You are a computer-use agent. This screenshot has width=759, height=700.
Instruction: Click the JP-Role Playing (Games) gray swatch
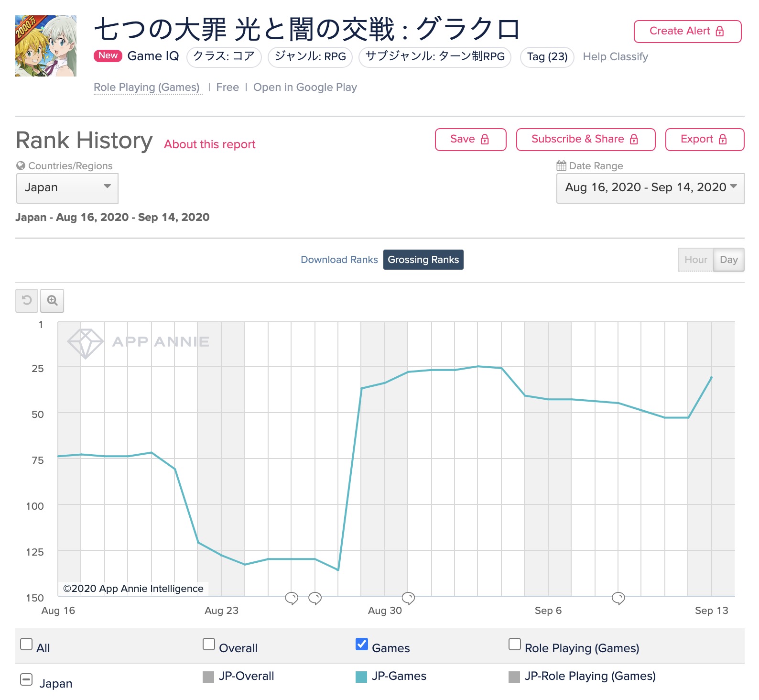(x=514, y=677)
